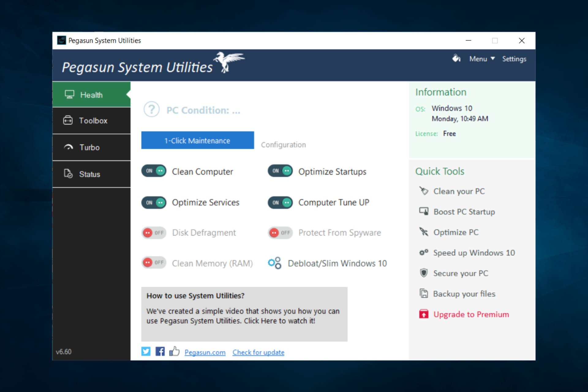The width and height of the screenshot is (588, 392).
Task: Click Upgrade to Premium text
Action: click(471, 315)
